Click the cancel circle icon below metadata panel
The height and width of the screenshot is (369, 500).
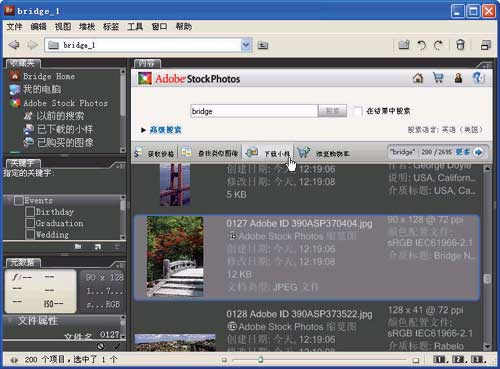(100, 346)
